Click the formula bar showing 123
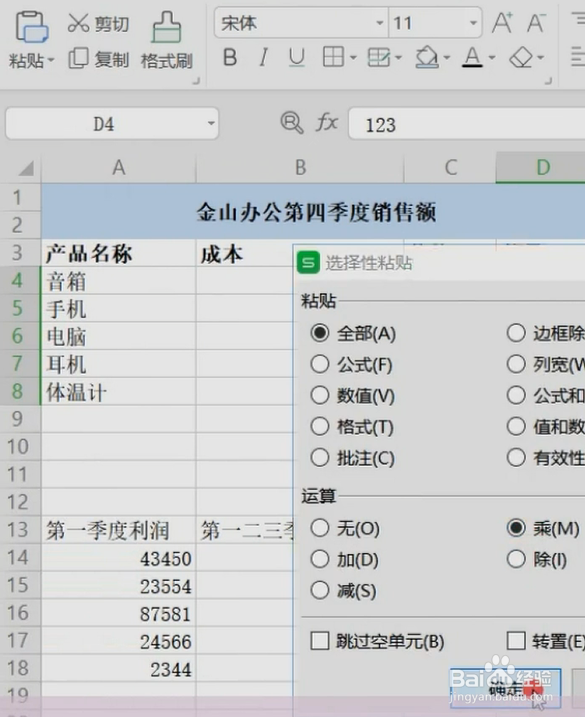The image size is (585, 717). pos(467,124)
